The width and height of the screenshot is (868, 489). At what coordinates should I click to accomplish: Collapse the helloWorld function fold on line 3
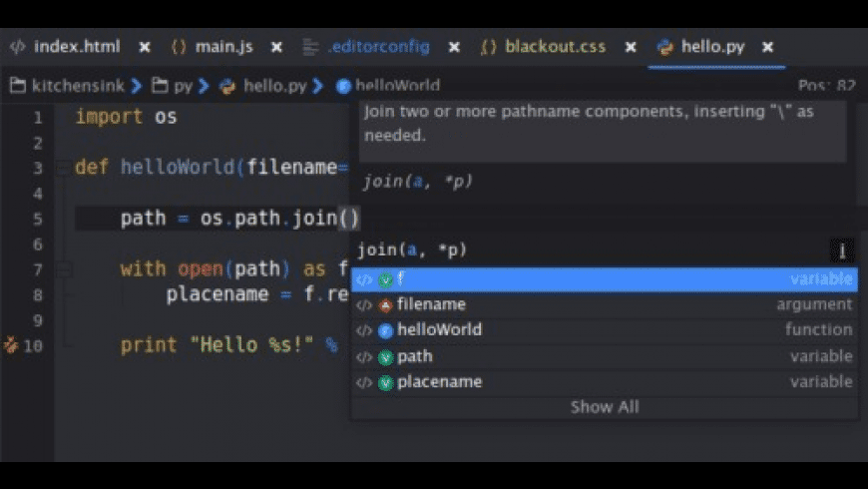[x=63, y=168]
